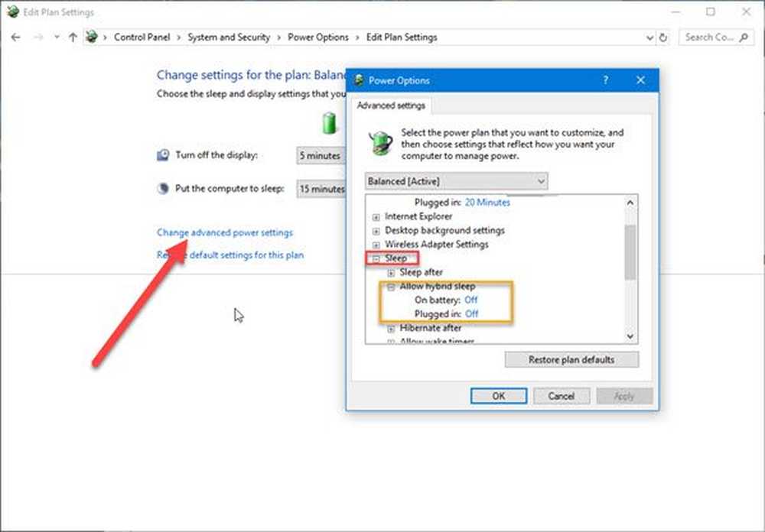Screen dimensions: 765x532
Task: Click the Apply button
Action: pos(624,396)
